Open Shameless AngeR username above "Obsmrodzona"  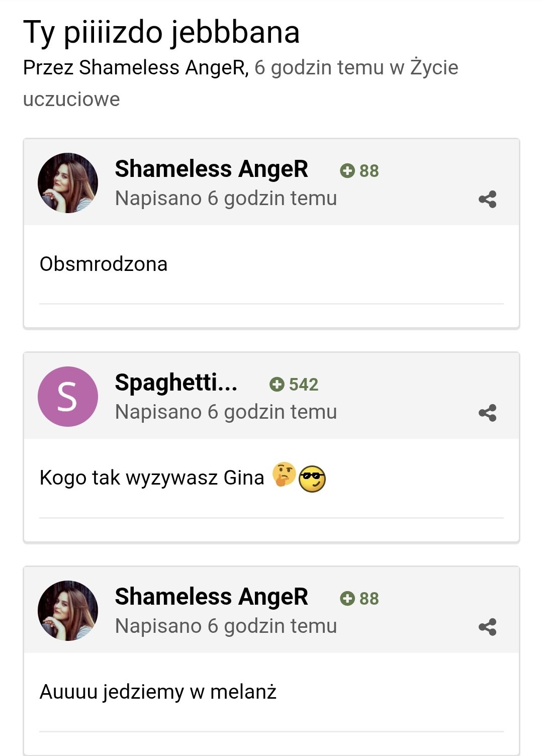click(211, 169)
